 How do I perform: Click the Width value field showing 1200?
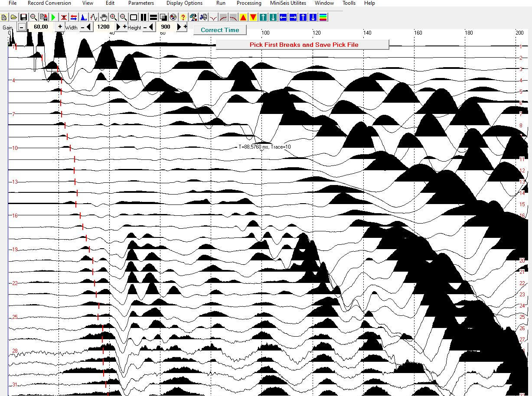pos(103,27)
